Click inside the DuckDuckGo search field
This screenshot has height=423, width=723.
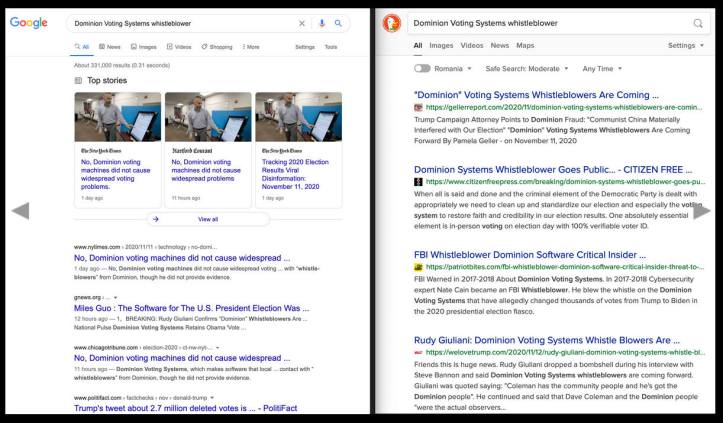[x=545, y=22]
